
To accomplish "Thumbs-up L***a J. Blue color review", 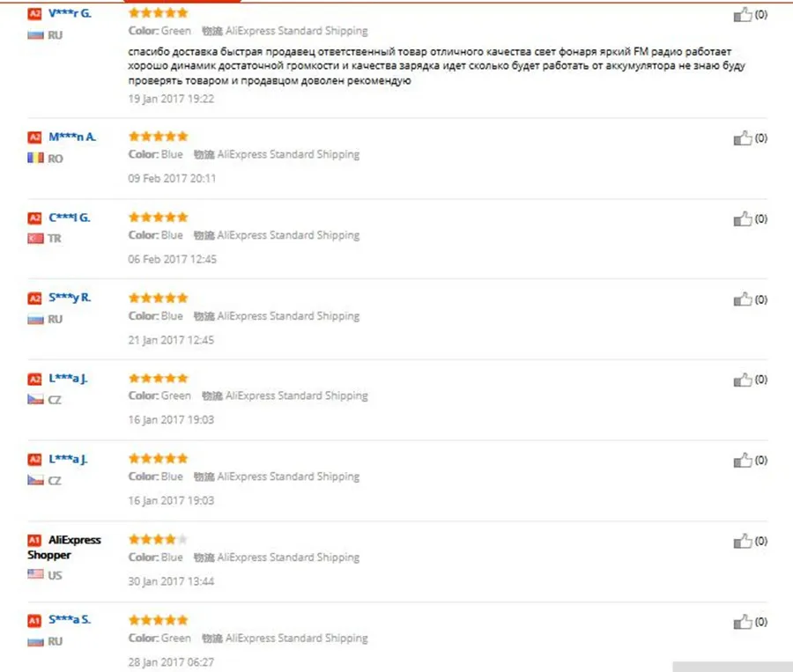I will 743,461.
